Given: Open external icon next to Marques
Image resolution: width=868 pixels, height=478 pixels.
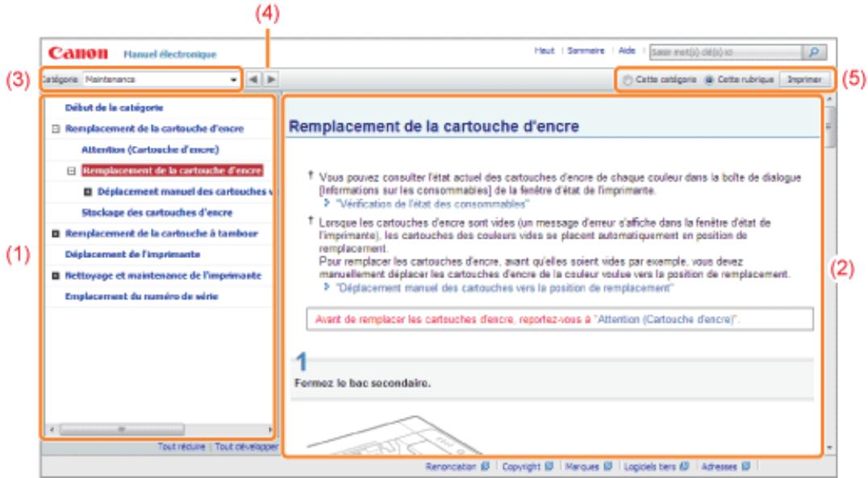Looking at the screenshot, I should pos(607,466).
